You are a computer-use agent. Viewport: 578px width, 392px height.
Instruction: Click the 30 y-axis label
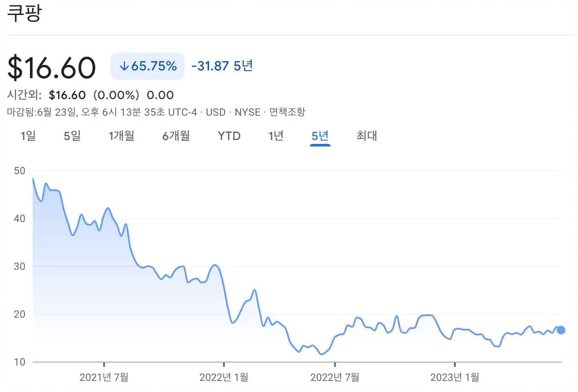click(x=20, y=266)
